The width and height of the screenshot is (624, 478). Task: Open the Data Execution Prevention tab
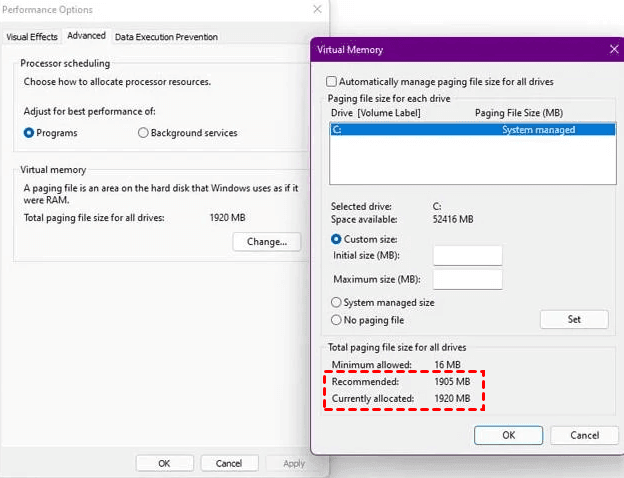(x=166, y=37)
